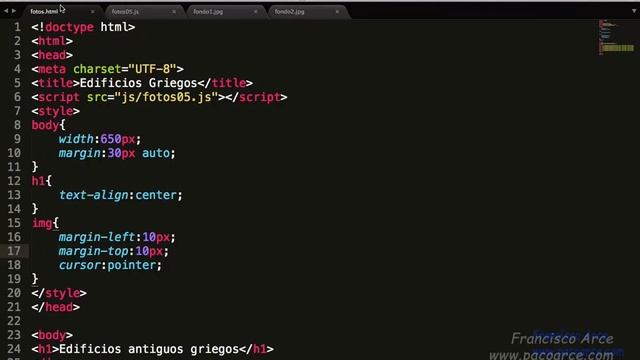640x360 pixels.
Task: Click the 'margin-left' property
Action: 97,237
